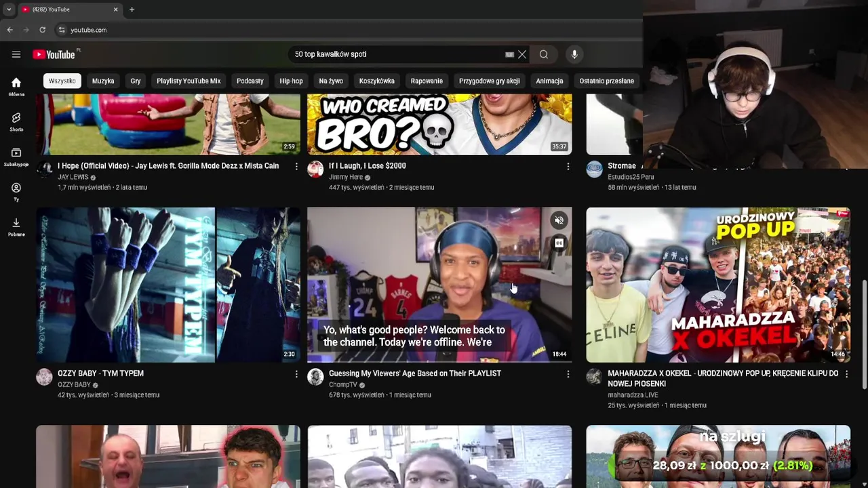
Task: Click the site info icon in the address bar
Action: [62, 30]
